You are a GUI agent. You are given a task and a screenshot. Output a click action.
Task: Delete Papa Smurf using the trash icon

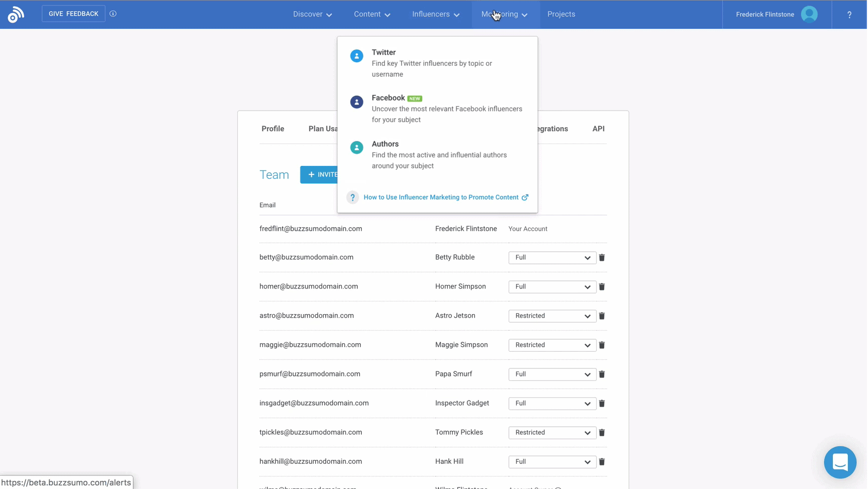(x=602, y=374)
